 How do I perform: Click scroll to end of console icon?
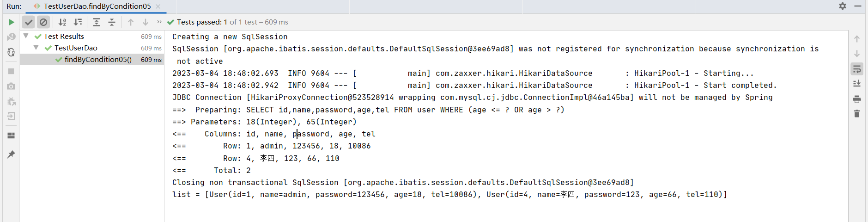(x=857, y=84)
